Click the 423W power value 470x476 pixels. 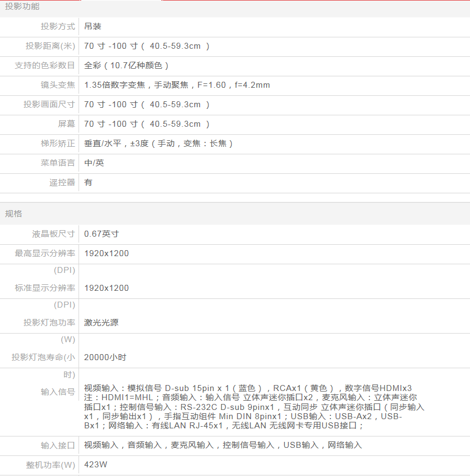coord(96,465)
